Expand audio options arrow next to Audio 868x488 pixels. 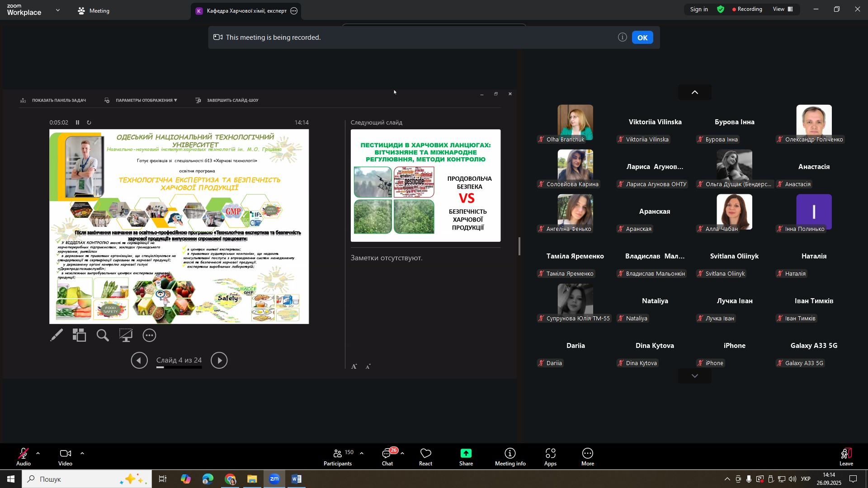38,453
